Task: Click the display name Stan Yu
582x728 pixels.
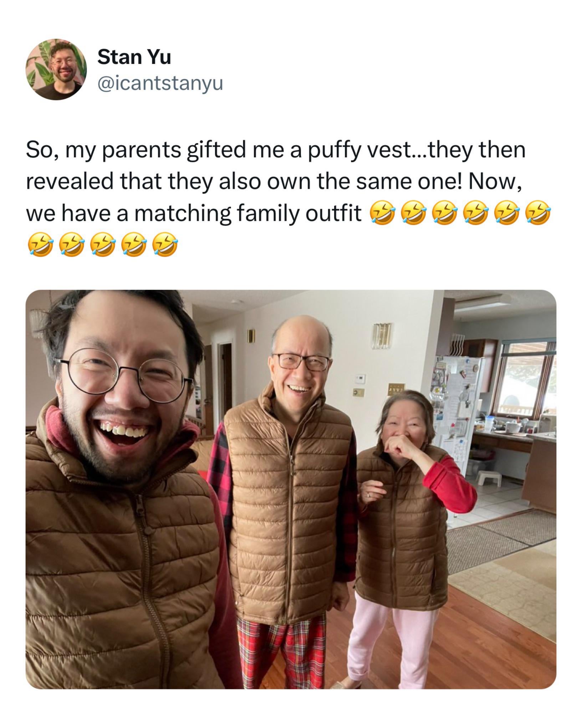Action: [134, 57]
